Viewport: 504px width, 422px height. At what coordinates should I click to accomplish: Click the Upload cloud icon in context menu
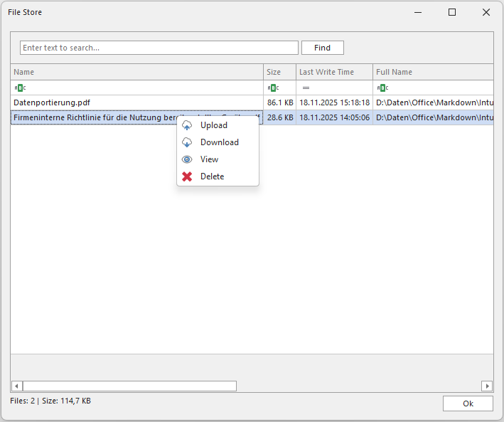pos(187,125)
